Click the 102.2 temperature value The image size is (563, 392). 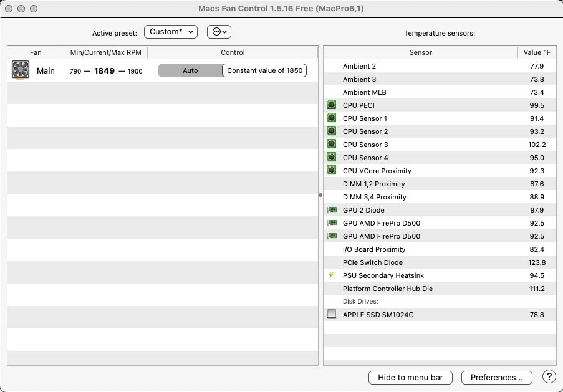[x=537, y=145]
